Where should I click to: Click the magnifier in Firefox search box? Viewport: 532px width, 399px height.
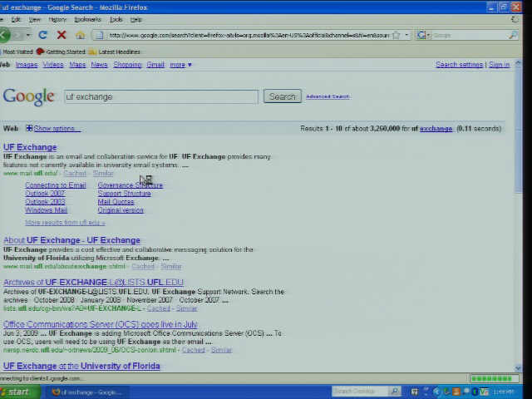(513, 35)
